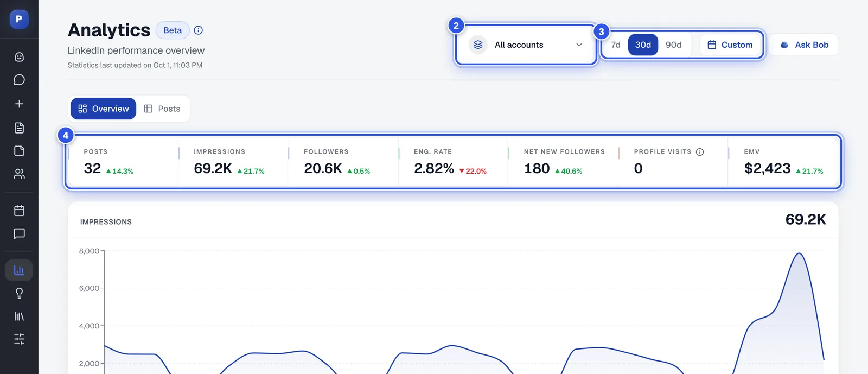The height and width of the screenshot is (374, 868).
Task: Select the EMV $2,423 metric card
Action: click(x=783, y=162)
